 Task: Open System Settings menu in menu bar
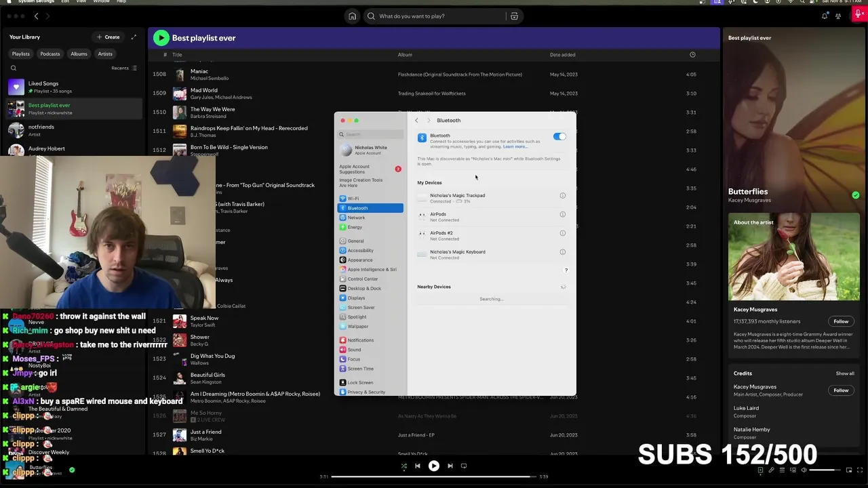[x=37, y=1]
